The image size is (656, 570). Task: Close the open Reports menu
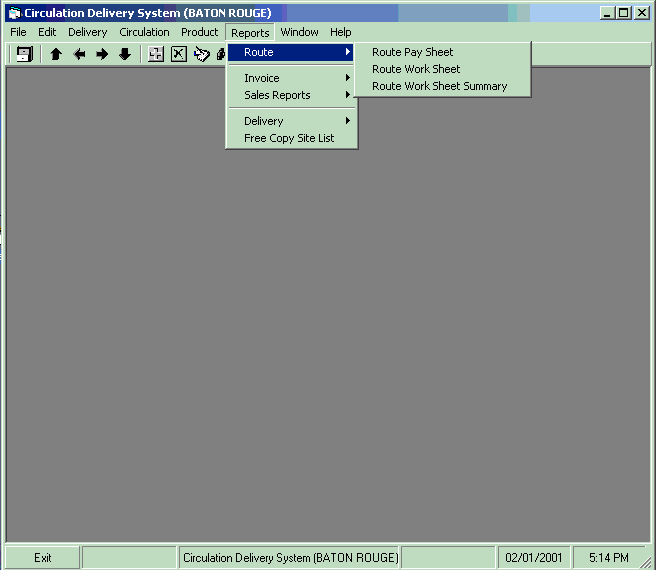(x=250, y=33)
